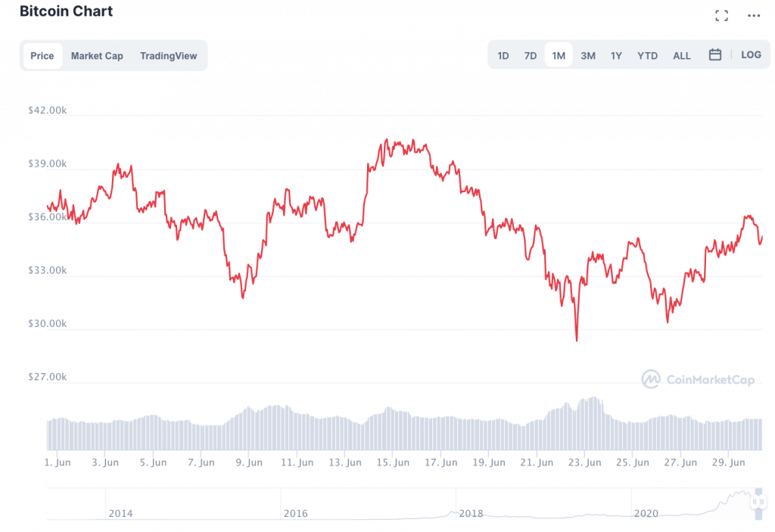The width and height of the screenshot is (775, 532).
Task: Switch to the Price tab
Action: pyautogui.click(x=42, y=56)
